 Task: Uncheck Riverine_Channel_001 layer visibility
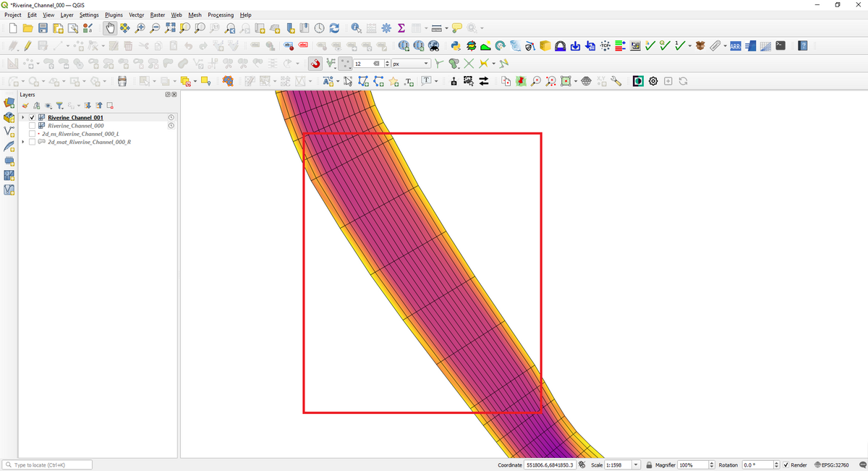click(x=32, y=117)
